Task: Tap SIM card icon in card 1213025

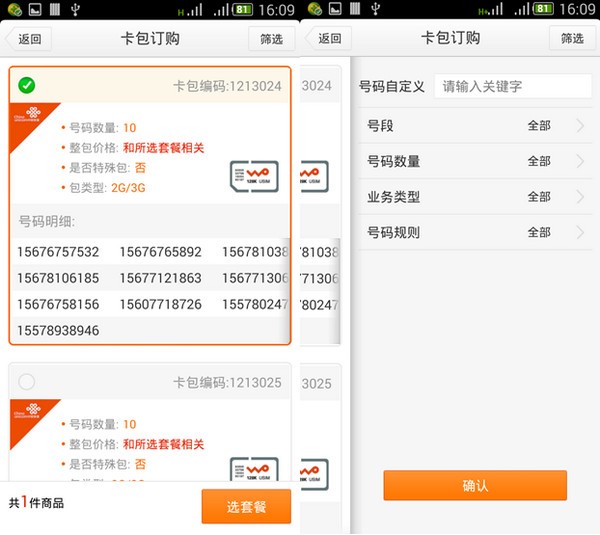Action: pyautogui.click(x=254, y=469)
